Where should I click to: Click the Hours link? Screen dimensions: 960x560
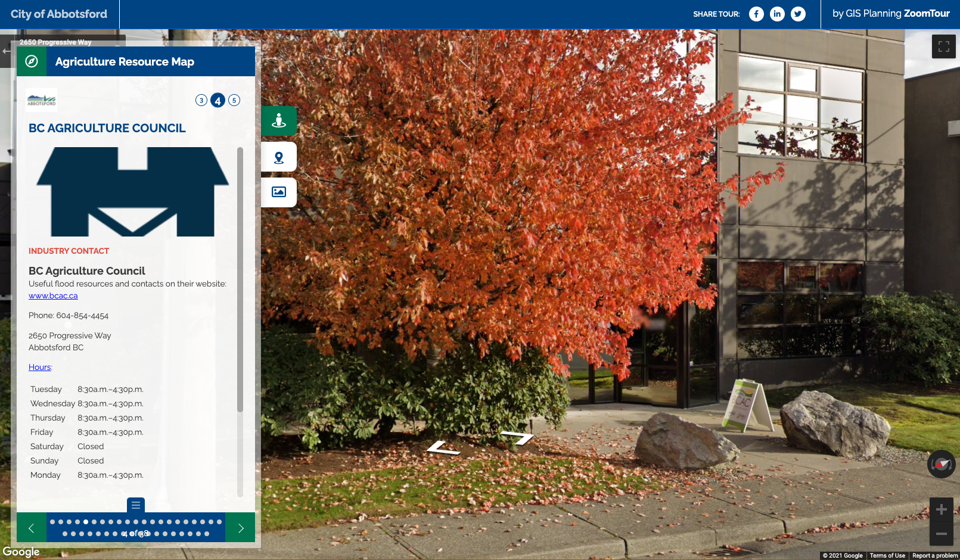(x=40, y=367)
